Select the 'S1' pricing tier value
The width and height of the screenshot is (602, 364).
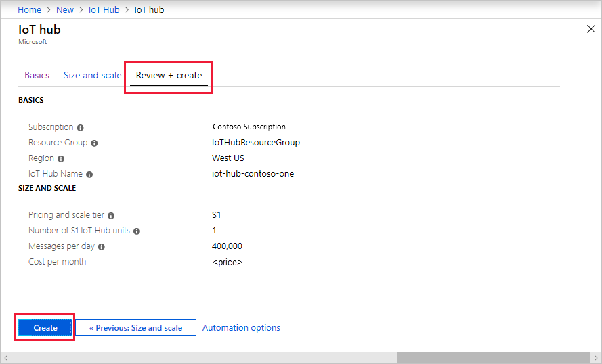pyautogui.click(x=217, y=215)
